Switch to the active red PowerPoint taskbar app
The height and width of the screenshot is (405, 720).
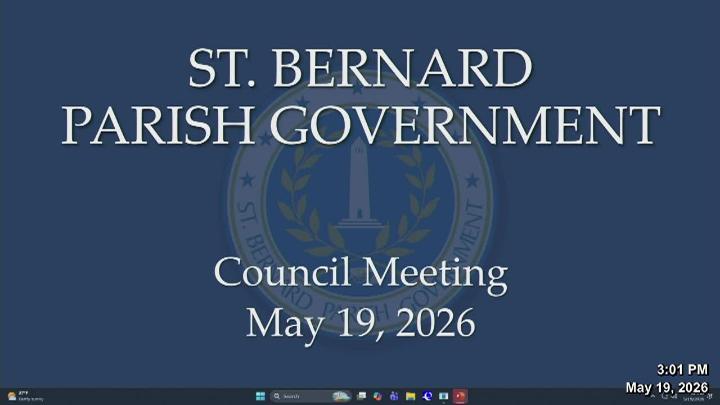(460, 396)
